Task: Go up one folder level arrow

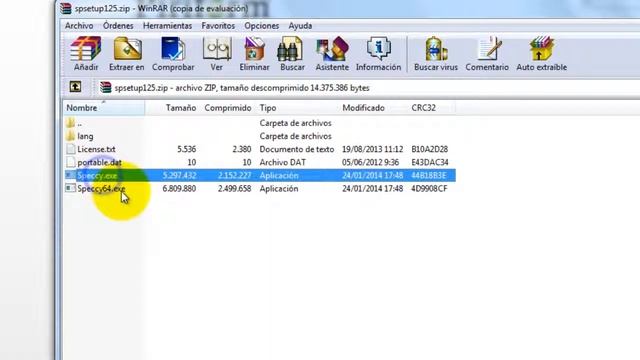Action: [75, 87]
